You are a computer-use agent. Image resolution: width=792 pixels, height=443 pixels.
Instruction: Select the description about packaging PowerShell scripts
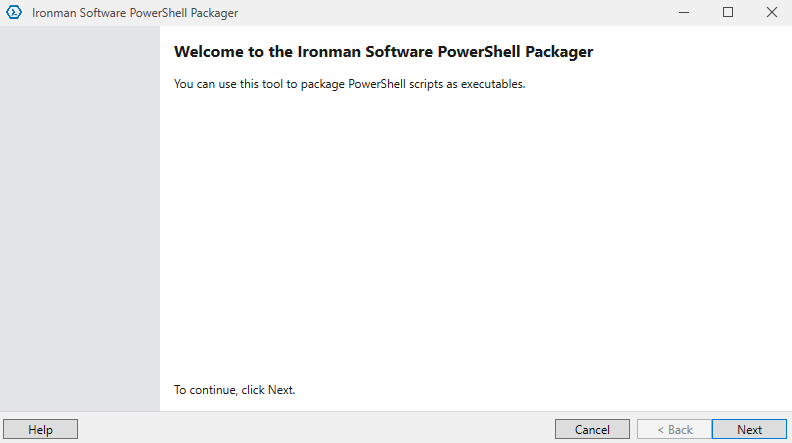349,84
